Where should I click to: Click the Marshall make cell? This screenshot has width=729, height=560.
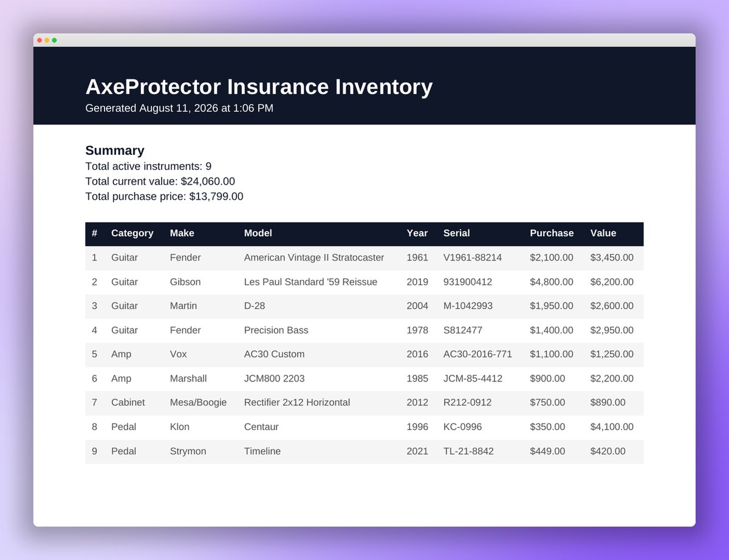tap(188, 378)
